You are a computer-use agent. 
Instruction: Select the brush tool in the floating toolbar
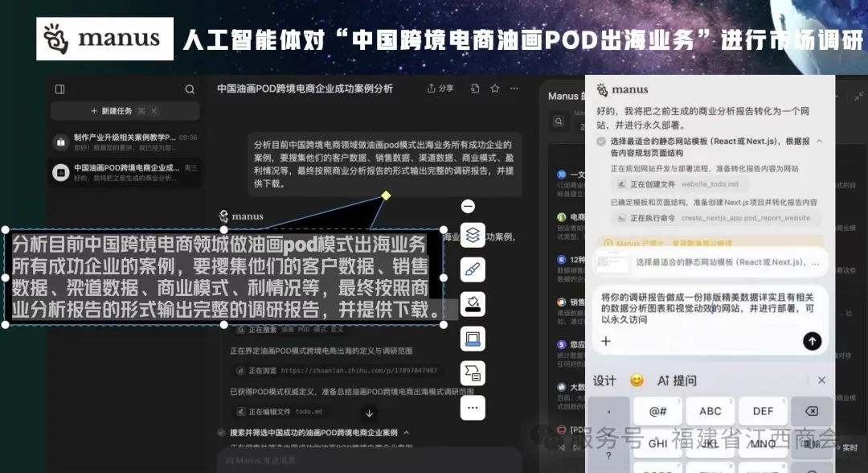[x=473, y=269]
